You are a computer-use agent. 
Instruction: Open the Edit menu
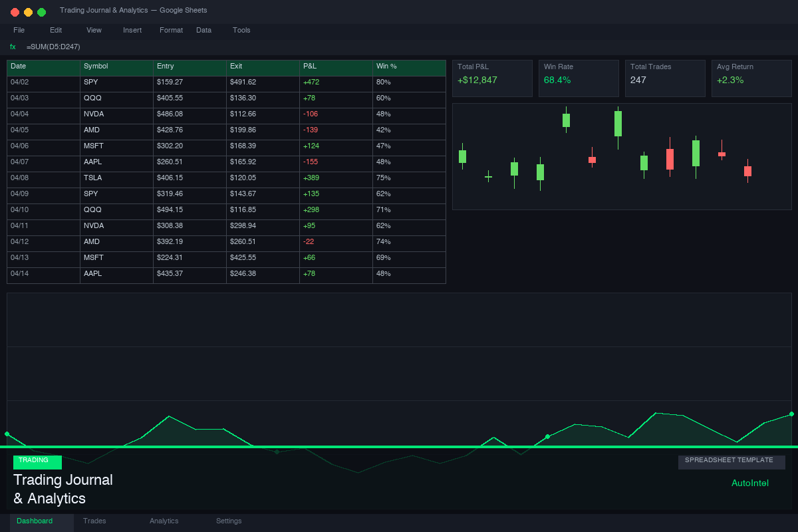click(56, 30)
